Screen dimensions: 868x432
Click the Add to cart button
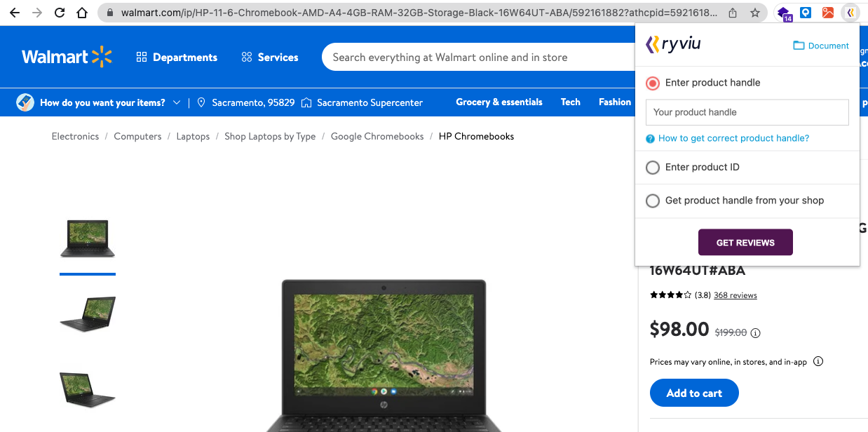point(694,393)
